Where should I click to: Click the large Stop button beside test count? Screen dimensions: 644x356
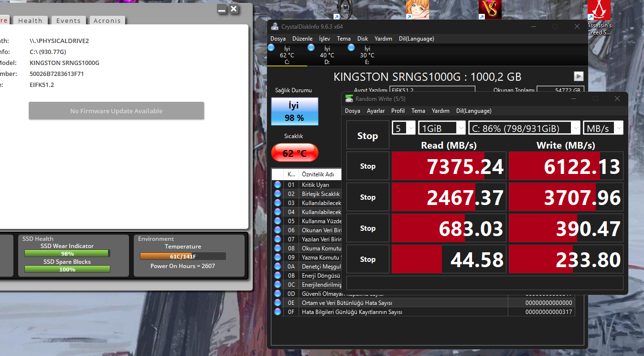(368, 136)
